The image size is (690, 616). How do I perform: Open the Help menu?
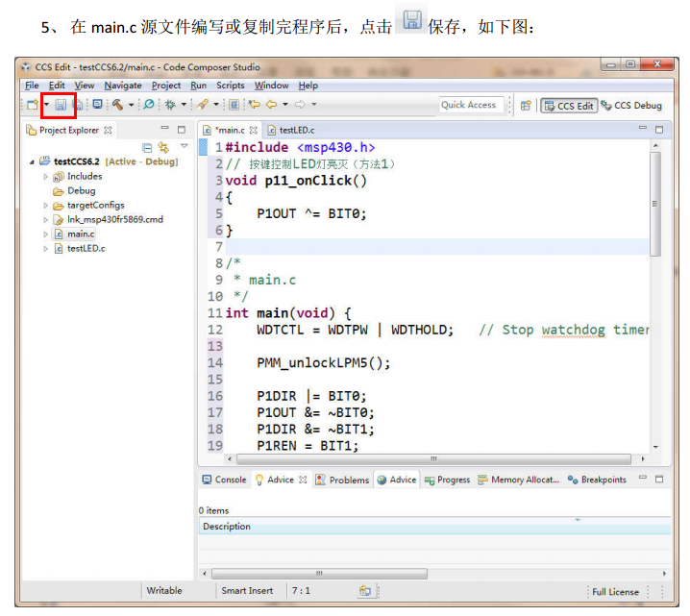click(308, 86)
